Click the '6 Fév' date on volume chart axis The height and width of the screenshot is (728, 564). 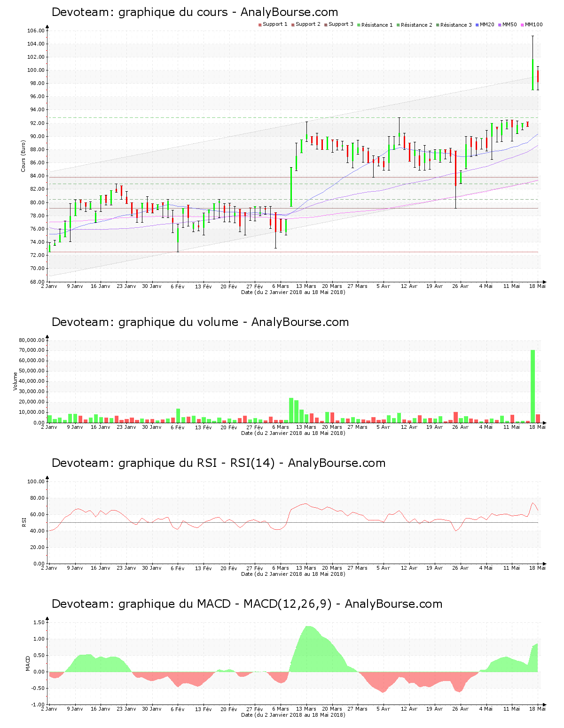[x=178, y=427]
